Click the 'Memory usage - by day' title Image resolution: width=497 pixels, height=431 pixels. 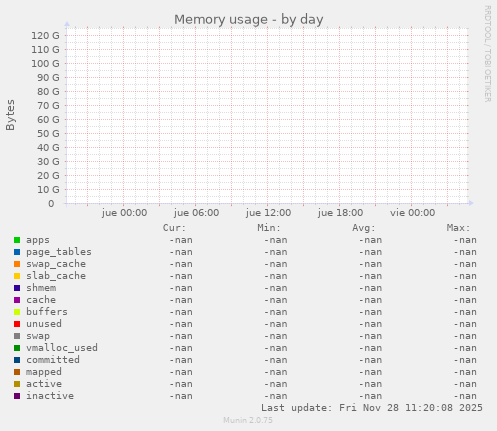click(x=249, y=20)
